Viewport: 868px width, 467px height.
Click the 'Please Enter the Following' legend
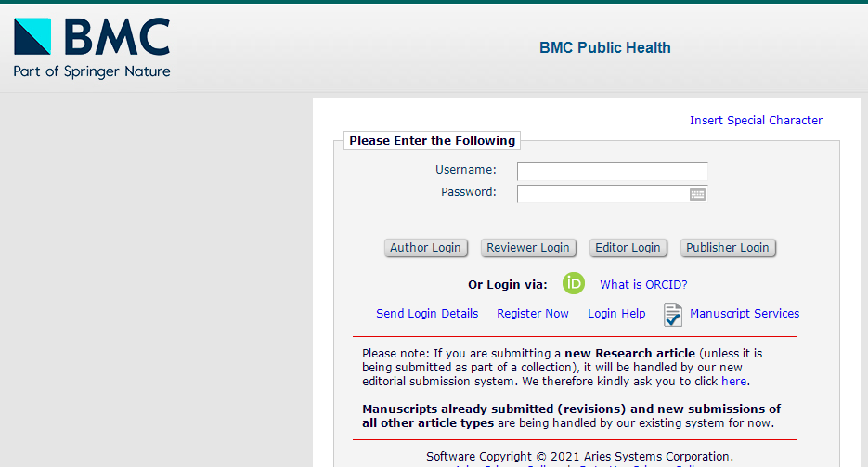(x=432, y=141)
